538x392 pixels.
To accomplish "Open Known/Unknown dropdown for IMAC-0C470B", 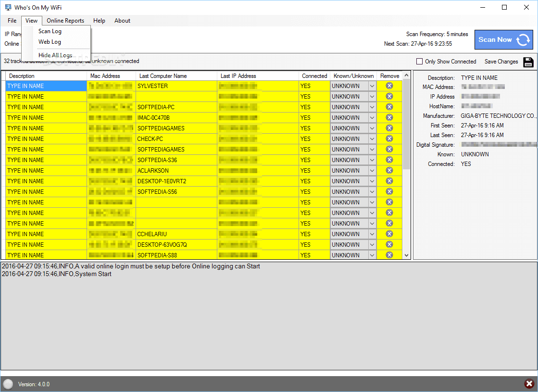I will pos(372,118).
